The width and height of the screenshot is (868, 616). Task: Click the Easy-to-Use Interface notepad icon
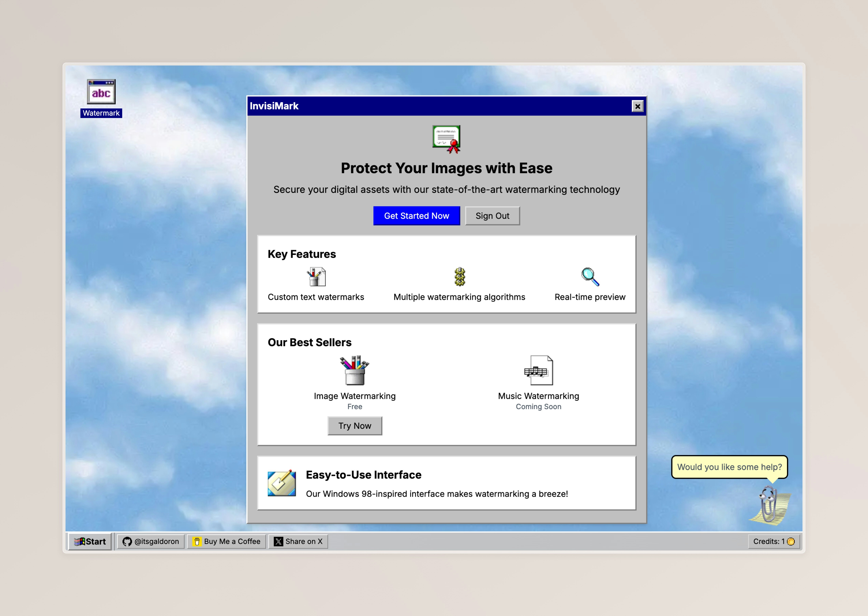282,483
